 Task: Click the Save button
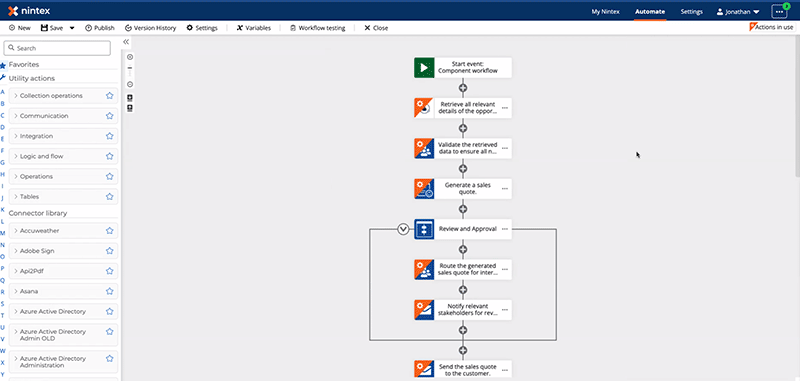point(52,28)
